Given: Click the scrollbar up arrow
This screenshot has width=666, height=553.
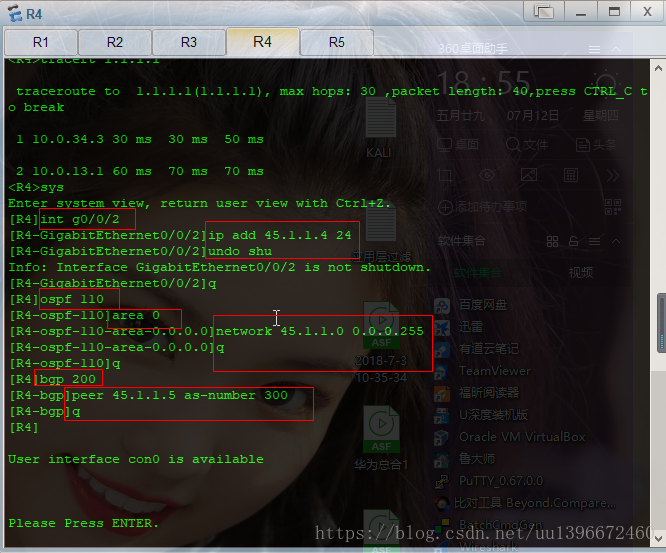Looking at the screenshot, I should [x=658, y=68].
